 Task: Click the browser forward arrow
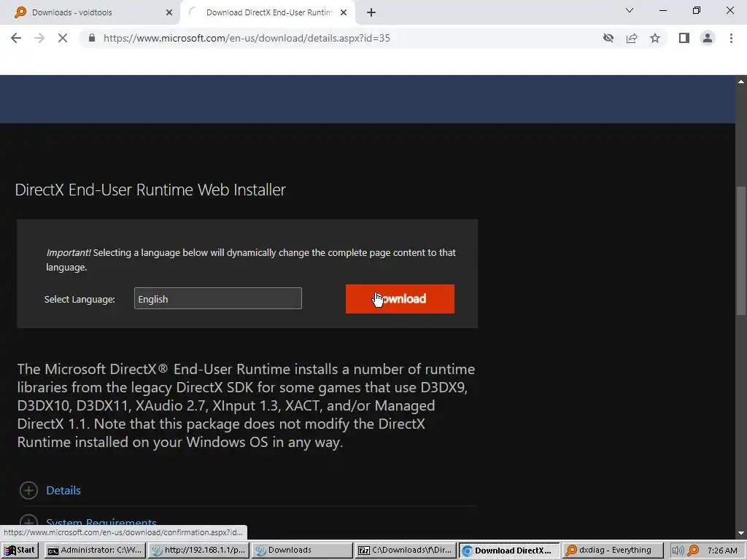click(39, 38)
